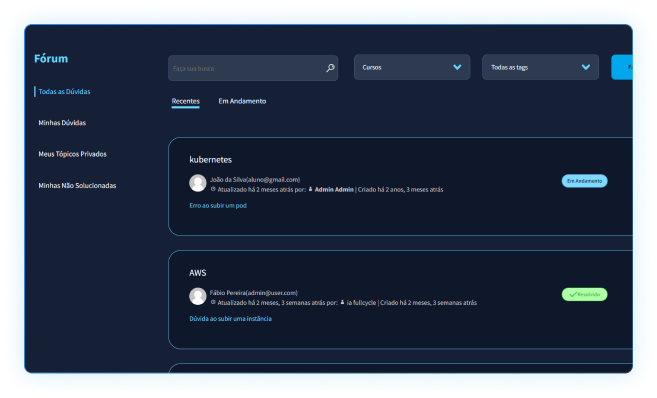Click Fábio Pereira's avatar
This screenshot has width=657, height=398.
point(198,296)
